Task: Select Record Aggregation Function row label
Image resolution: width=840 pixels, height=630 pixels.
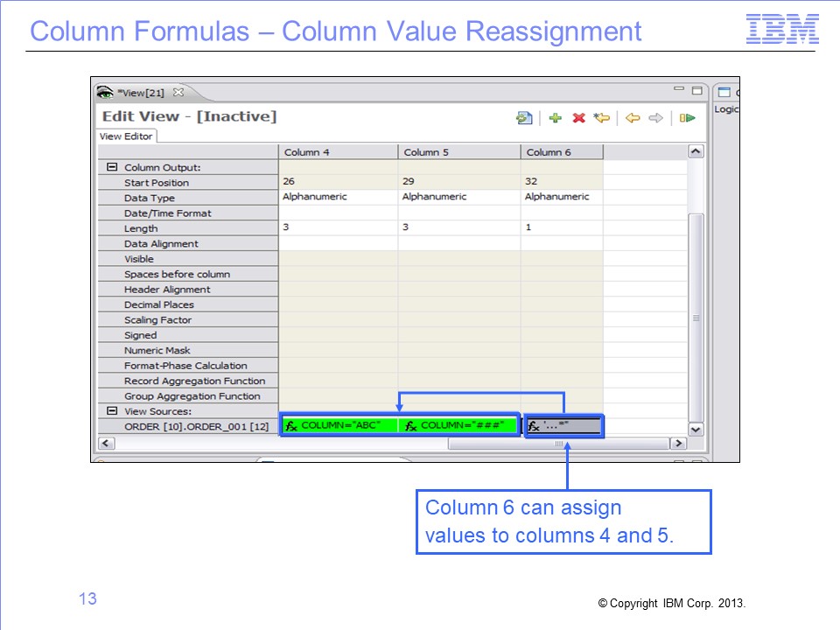Action: pyautogui.click(x=194, y=381)
